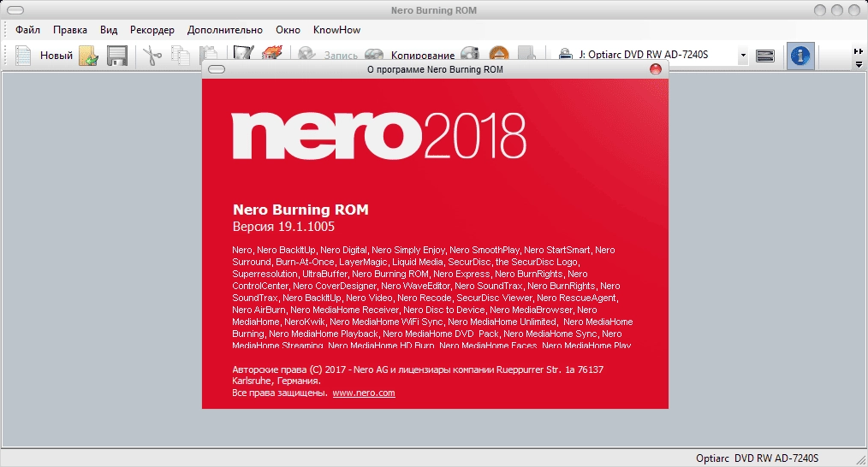Open the recorder drive dropdown
Viewport: 868px width, 467px height.
point(743,56)
